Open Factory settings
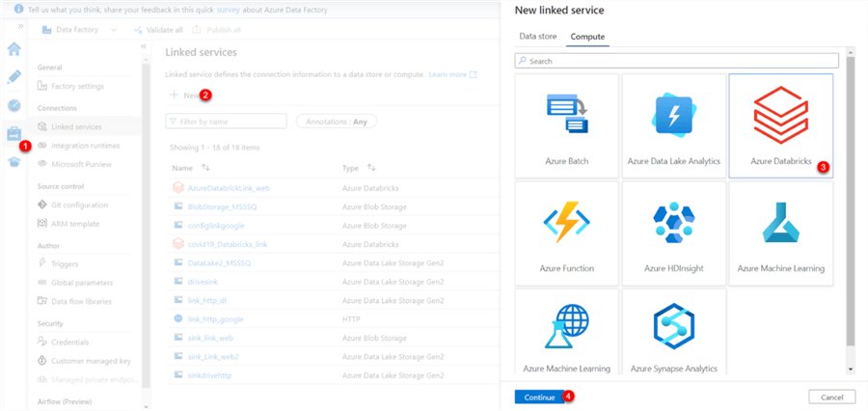This screenshot has height=411, width=868. pos(70,87)
